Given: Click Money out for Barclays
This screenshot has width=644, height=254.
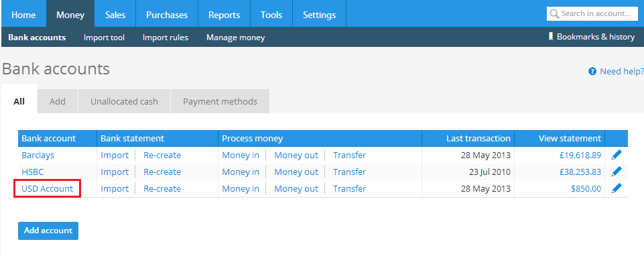Looking at the screenshot, I should click(296, 155).
